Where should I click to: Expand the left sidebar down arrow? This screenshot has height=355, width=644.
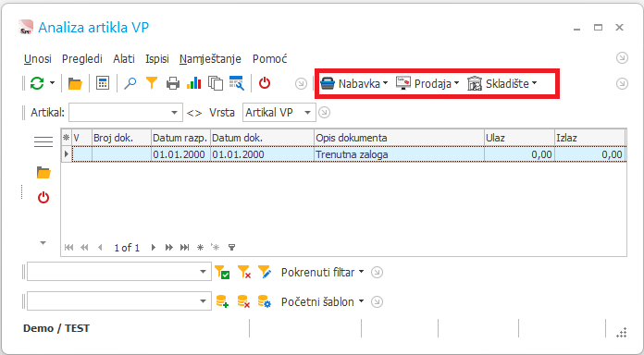click(x=43, y=243)
